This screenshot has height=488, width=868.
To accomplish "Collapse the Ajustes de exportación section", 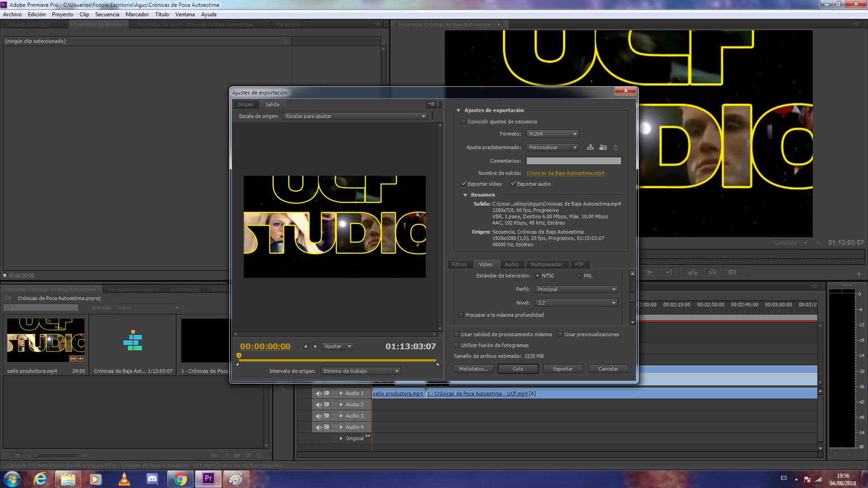I will point(458,110).
